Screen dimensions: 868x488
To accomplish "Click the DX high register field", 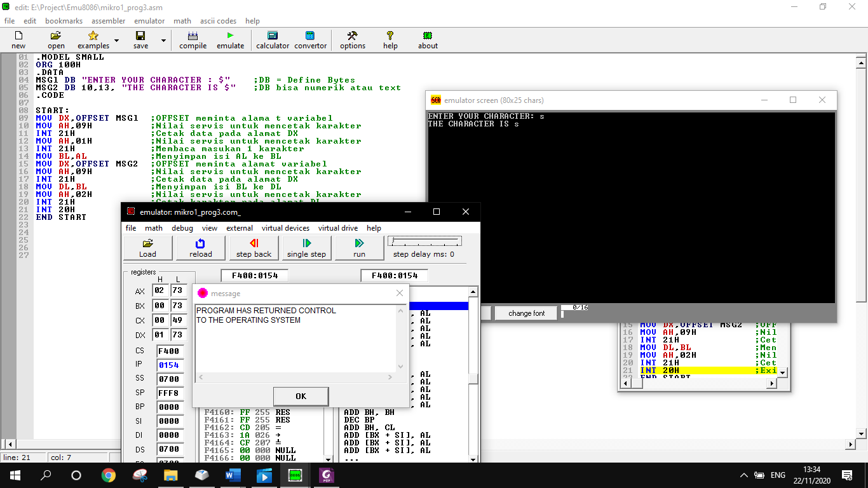I will [x=159, y=335].
